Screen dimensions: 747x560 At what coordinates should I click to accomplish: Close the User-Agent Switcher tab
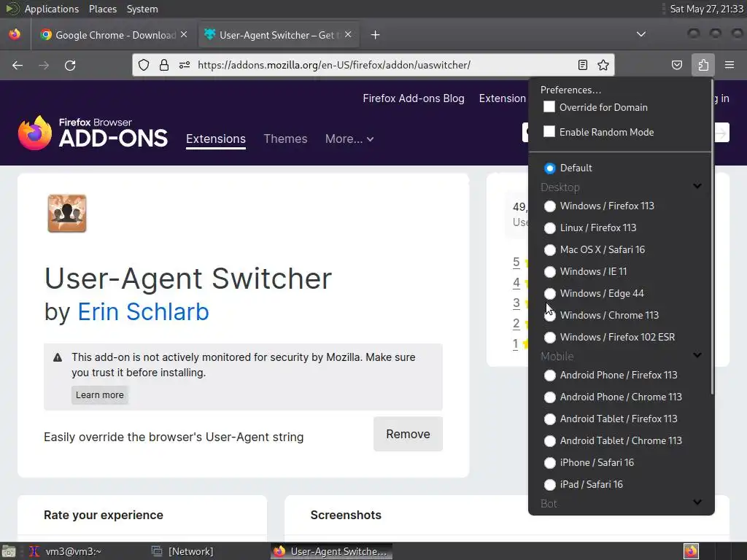coord(348,34)
